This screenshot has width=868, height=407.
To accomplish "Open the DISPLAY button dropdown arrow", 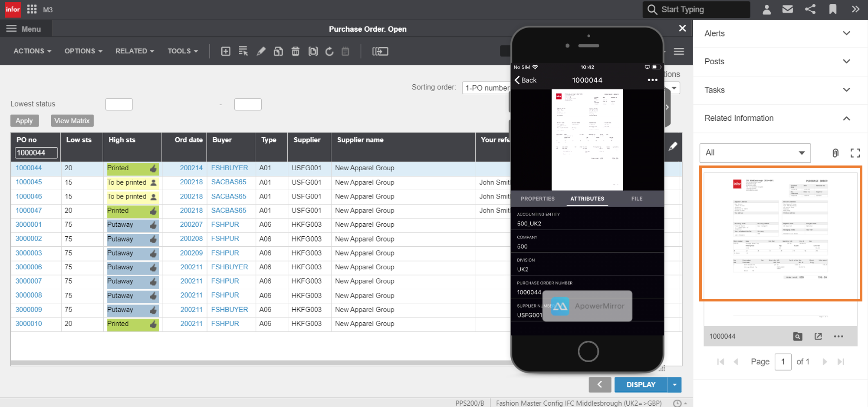I will (x=674, y=385).
